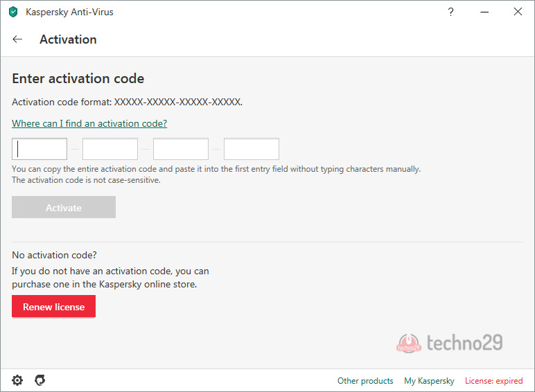Viewport: 535px width, 392px height.
Task: Open Help with the question mark
Action: pyautogui.click(x=450, y=12)
